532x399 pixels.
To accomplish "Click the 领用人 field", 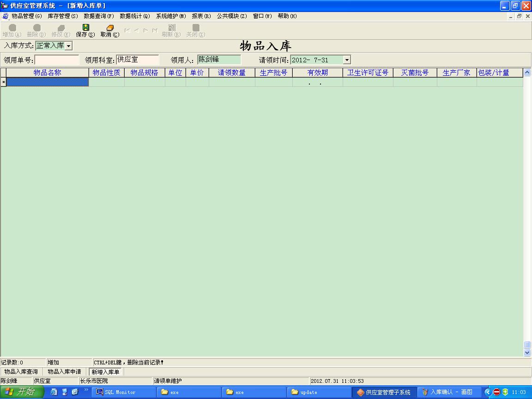I will click(x=219, y=60).
